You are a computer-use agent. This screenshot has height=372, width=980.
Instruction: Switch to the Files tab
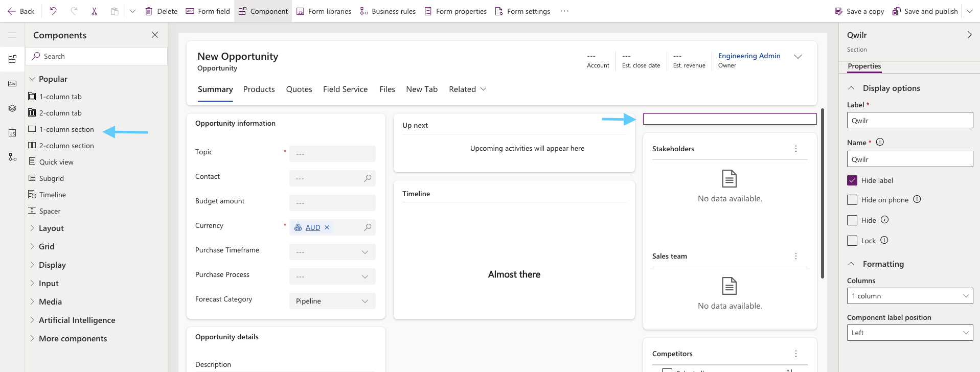[x=388, y=89]
